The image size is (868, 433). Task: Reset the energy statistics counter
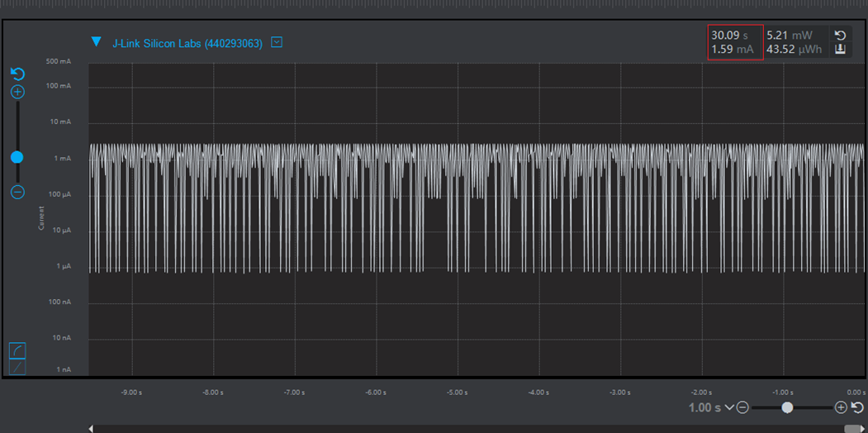(x=840, y=36)
